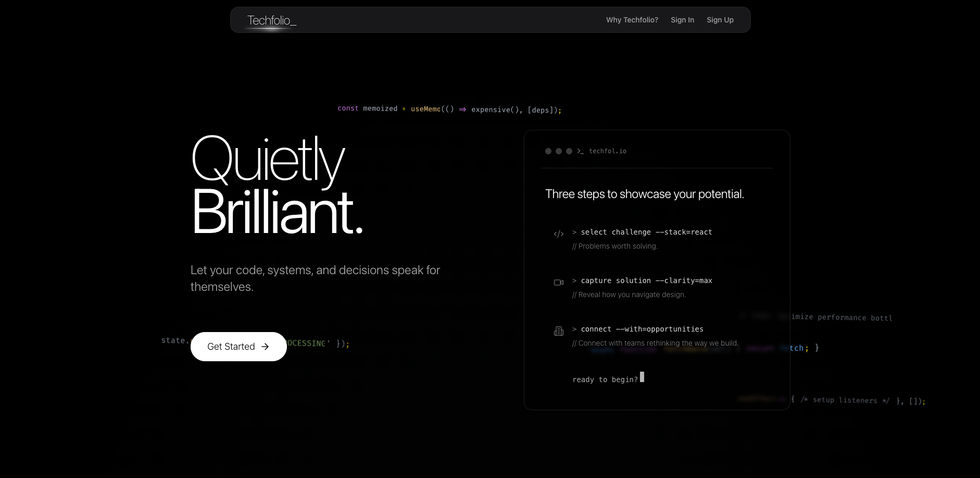Click the terminal prompt icon in the card header

(580, 151)
